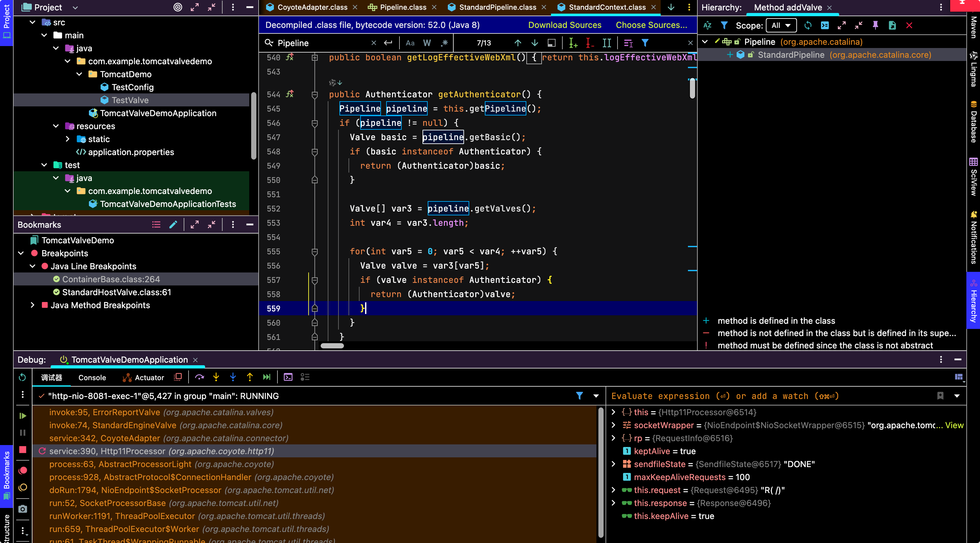Screen dimensions: 980x543
Task: Click the thread dump camera icon
Action: tap(23, 509)
